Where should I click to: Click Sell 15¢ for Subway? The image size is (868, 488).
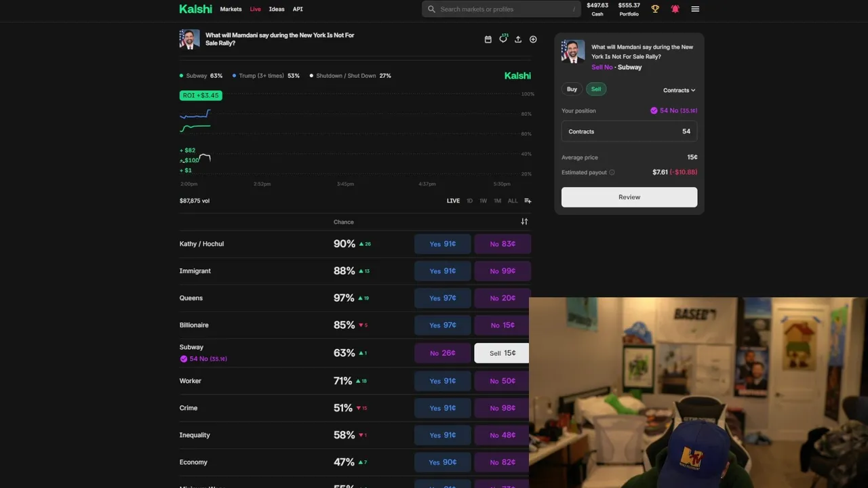pos(502,353)
